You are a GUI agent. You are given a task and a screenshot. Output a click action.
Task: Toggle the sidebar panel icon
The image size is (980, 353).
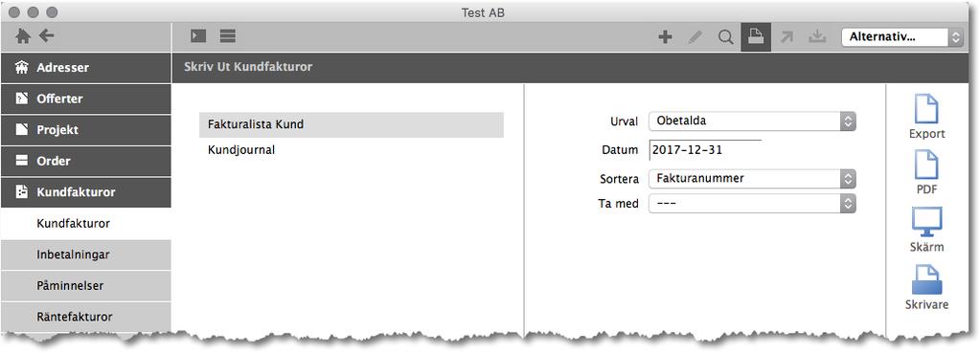pos(198,36)
